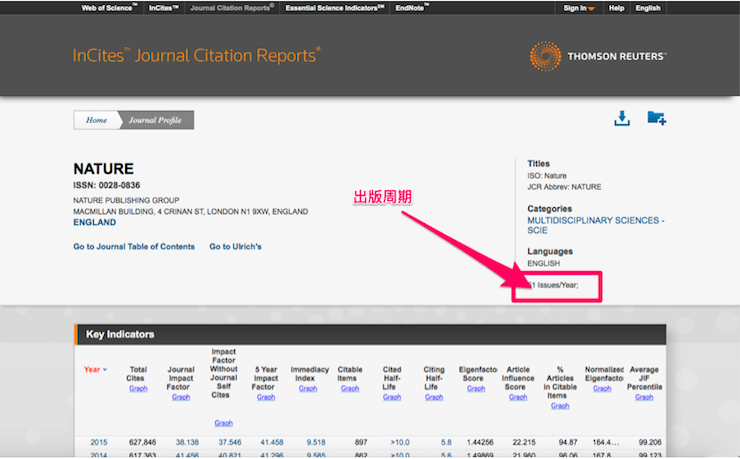Open InCites top menu item
The image size is (740, 459).
pyautogui.click(x=164, y=8)
